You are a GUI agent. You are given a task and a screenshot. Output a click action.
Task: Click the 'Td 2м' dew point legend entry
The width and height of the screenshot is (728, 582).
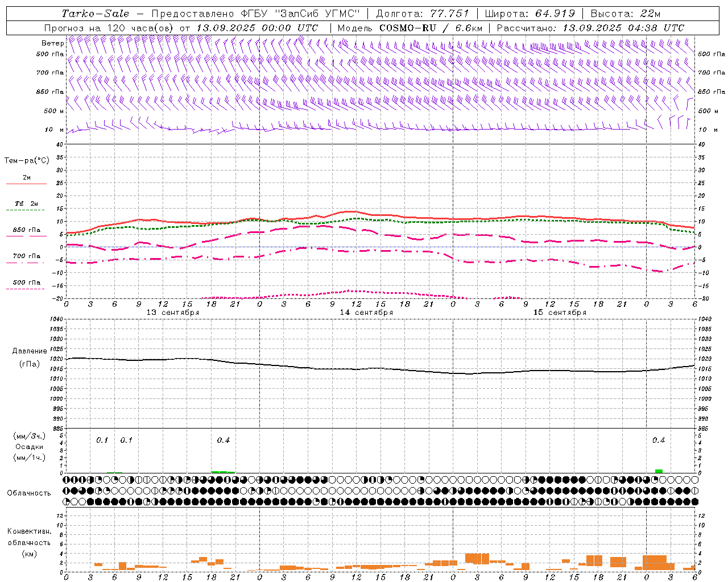pyautogui.click(x=26, y=203)
